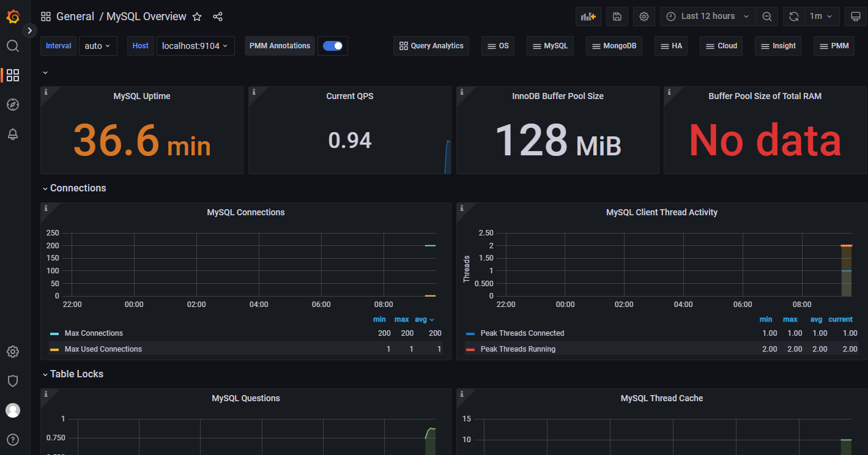The height and width of the screenshot is (455, 868).
Task: Open the Cloud dashboards menu
Action: pos(721,46)
